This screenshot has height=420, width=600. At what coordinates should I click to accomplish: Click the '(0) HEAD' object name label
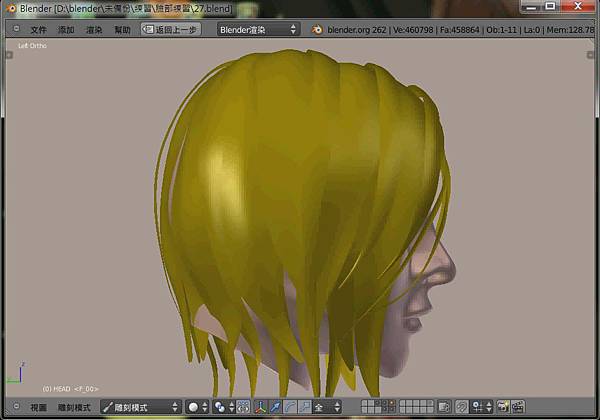click(x=56, y=389)
